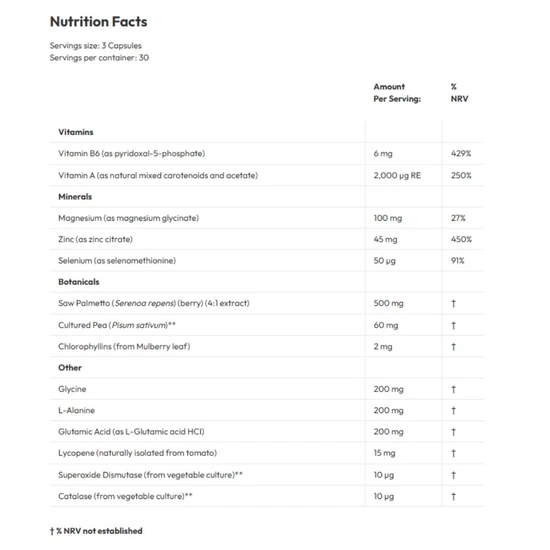Click the dagger symbol in Catalase row
Screen dimensions: 550x550
pyautogui.click(x=453, y=497)
